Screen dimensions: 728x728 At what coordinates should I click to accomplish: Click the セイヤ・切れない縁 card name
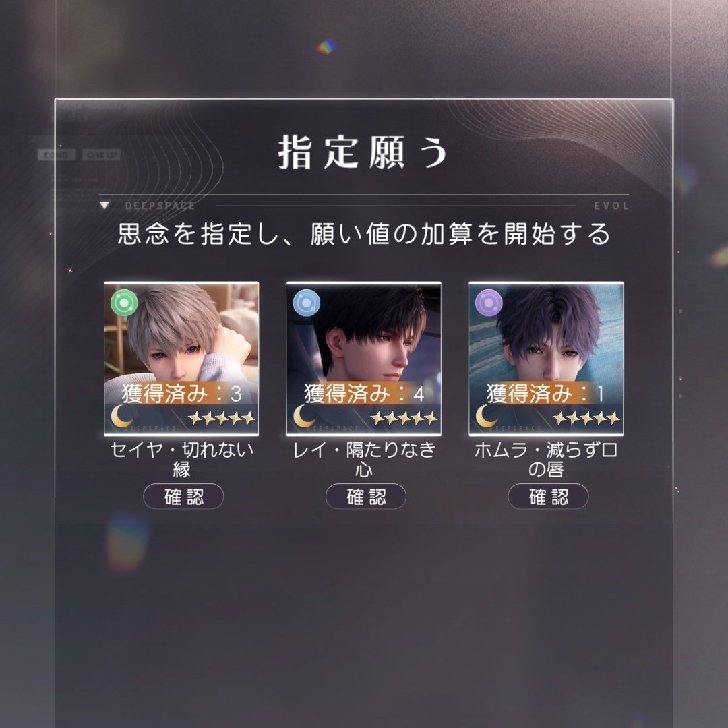tap(181, 459)
